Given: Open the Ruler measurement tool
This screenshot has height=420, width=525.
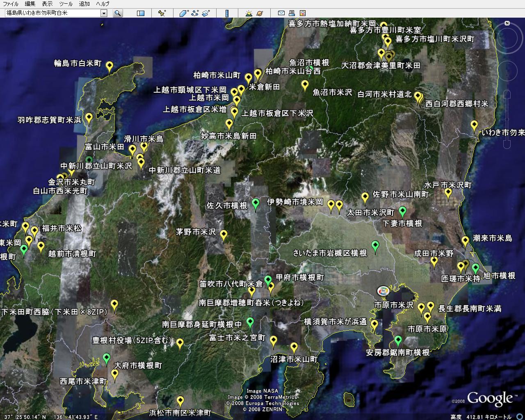Looking at the screenshot, I should coord(227,13).
